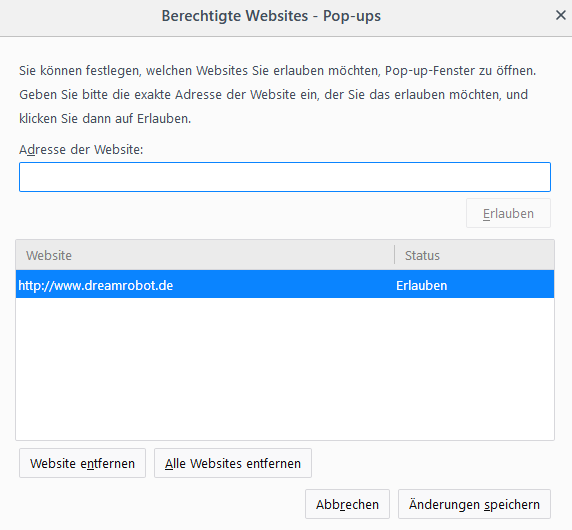Click the Adresse der Website label
The height and width of the screenshot is (530, 572).
(x=81, y=150)
